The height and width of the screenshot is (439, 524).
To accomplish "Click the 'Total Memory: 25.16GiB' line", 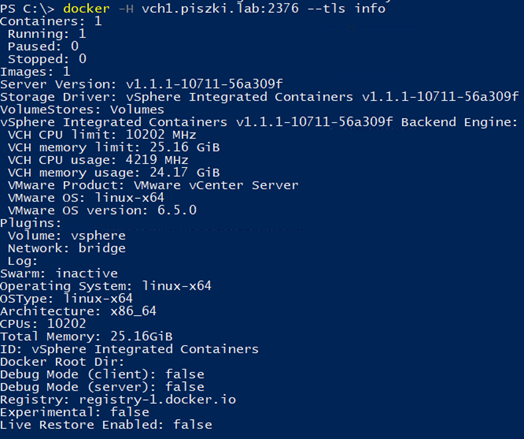I will [x=86, y=336].
